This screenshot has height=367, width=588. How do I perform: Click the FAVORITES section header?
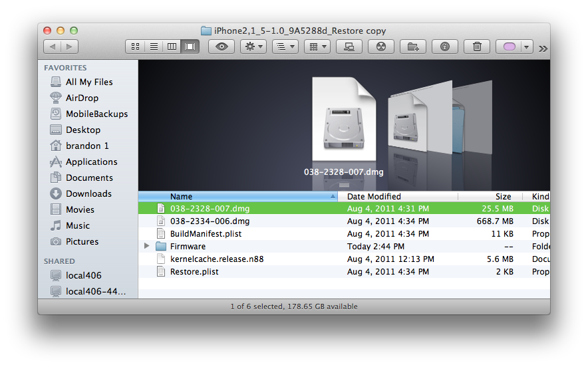point(65,68)
